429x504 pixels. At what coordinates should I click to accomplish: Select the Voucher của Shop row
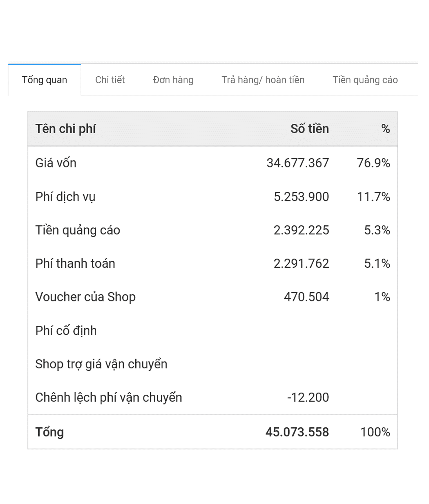(85, 297)
